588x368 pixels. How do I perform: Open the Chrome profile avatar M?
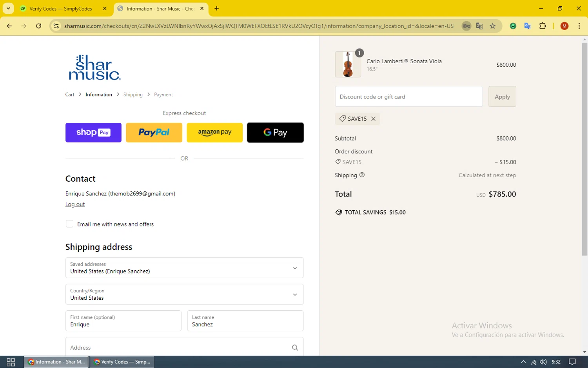564,26
